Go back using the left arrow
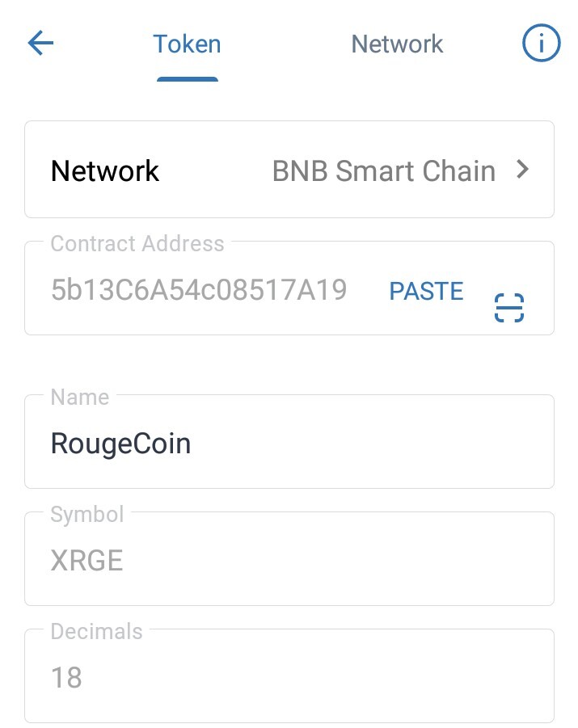This screenshot has height=728, width=578. coord(41,43)
